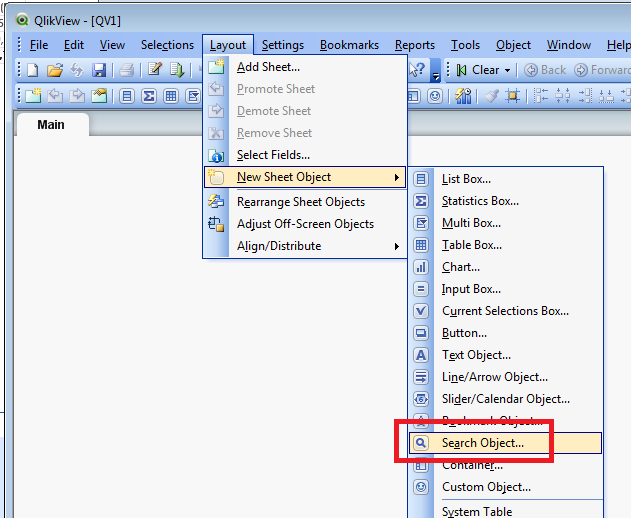Choose Table Box... from submenu

pyautogui.click(x=505, y=245)
